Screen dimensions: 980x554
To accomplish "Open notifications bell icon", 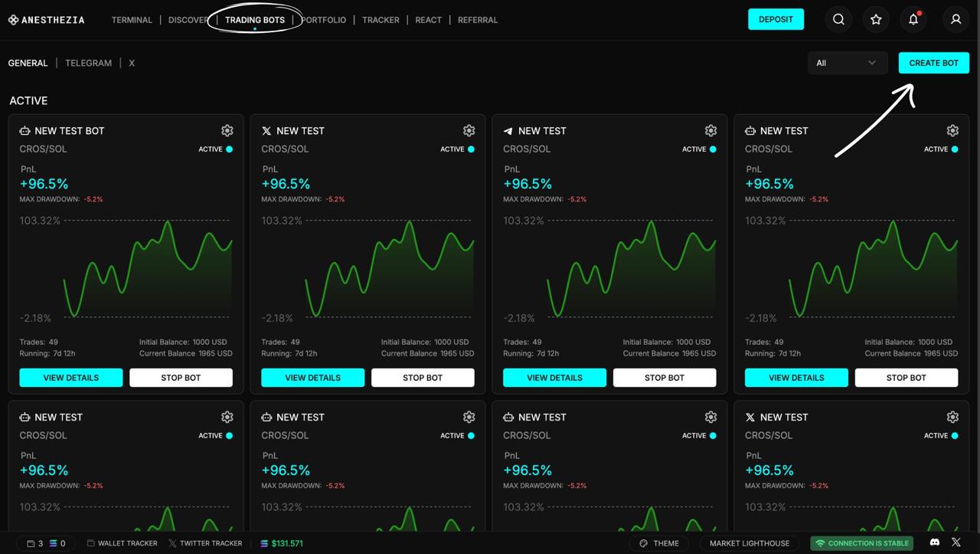I will pos(913,20).
